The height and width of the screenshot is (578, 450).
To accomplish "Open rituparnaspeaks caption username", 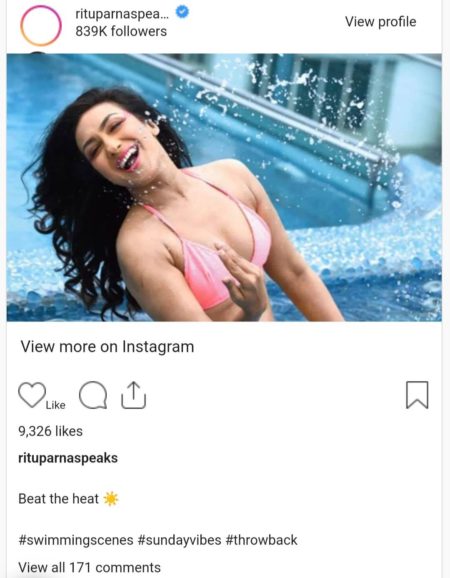I will tap(68, 458).
